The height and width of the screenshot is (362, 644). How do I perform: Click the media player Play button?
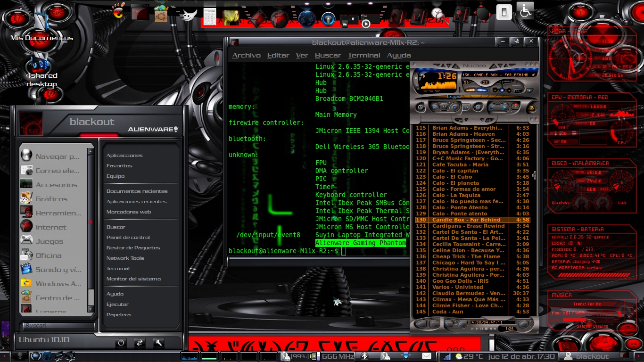pyautogui.click(x=434, y=107)
